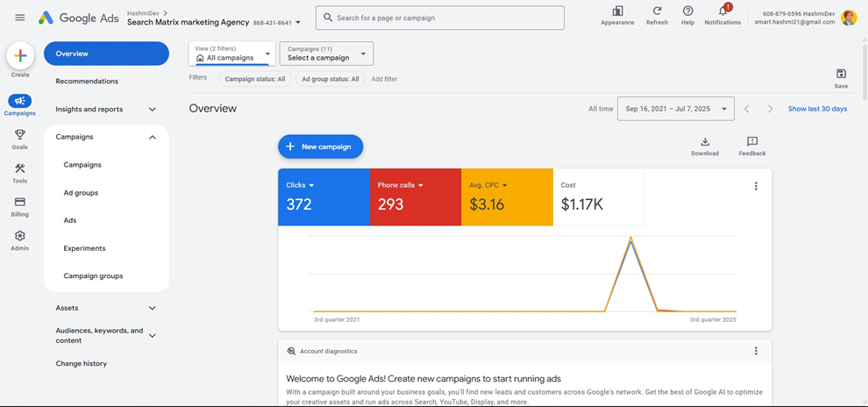Viewport: 868px width, 407px height.
Task: Click the user profile avatar
Action: 849,18
